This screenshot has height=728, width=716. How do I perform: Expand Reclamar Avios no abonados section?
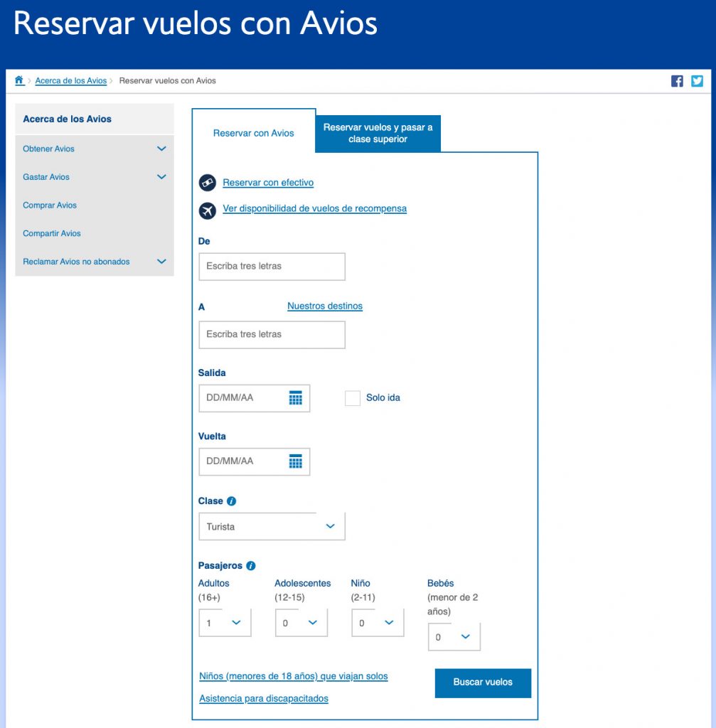[x=161, y=262]
